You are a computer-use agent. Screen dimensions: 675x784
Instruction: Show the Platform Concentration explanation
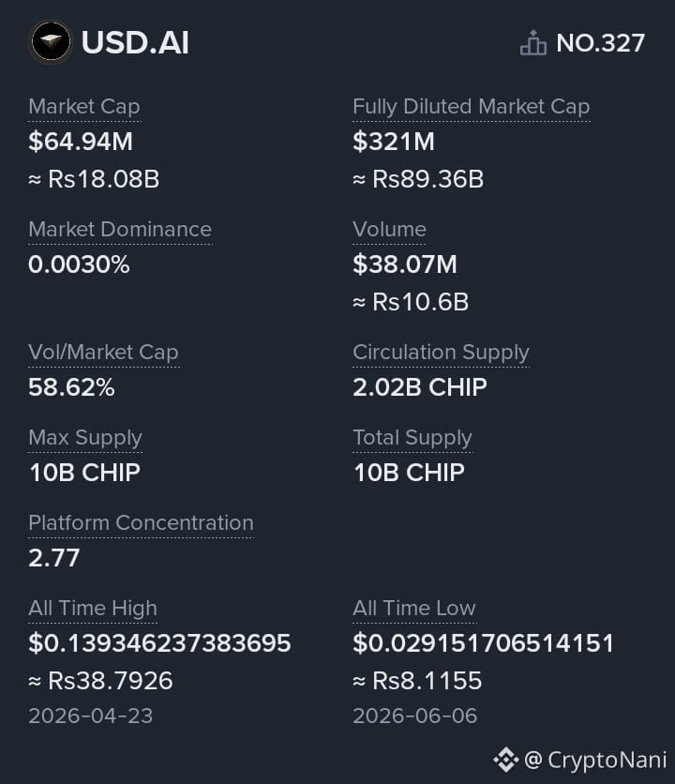(x=141, y=523)
